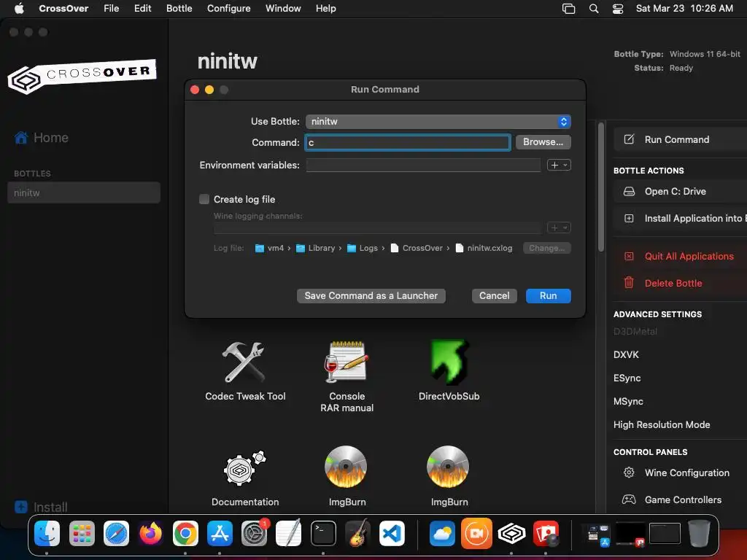
Task: Click the vertical scrollbar of the launcher list
Action: click(601, 187)
